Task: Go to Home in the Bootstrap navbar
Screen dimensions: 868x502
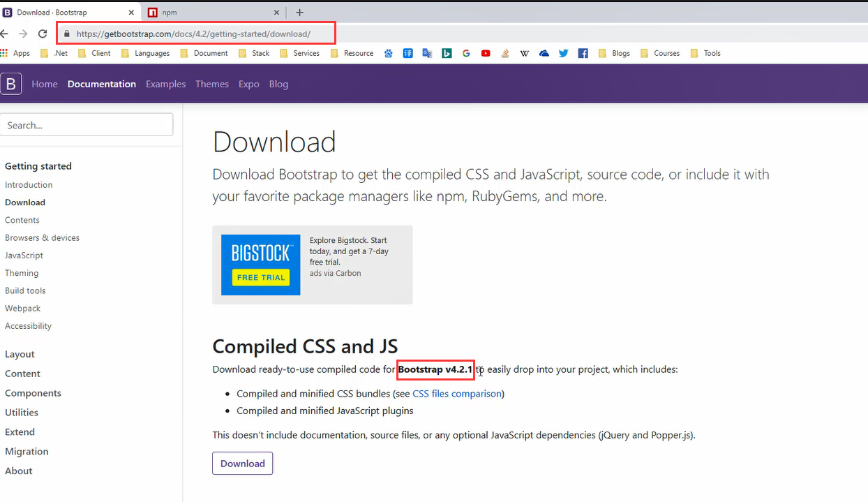Action: tap(45, 84)
